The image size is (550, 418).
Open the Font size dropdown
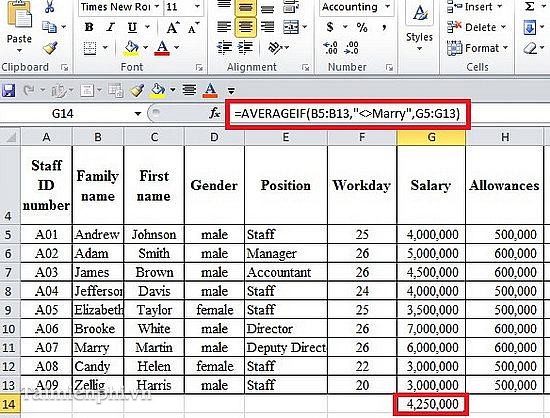pos(197,7)
